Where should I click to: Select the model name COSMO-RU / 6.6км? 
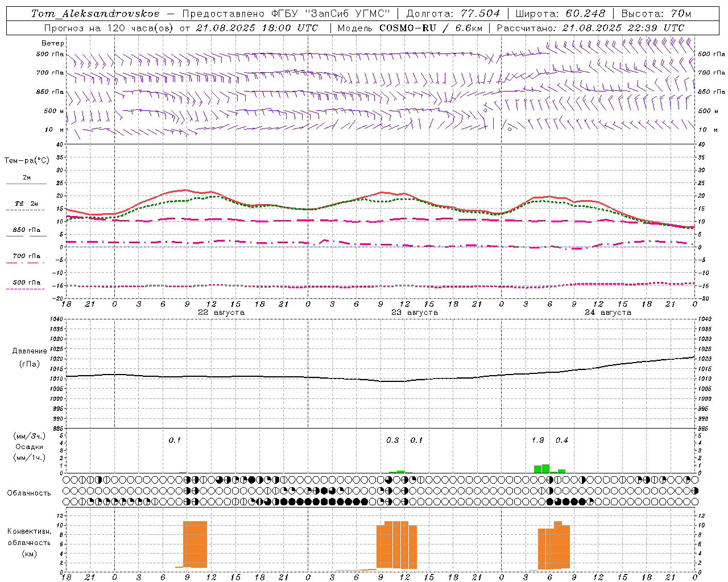431,27
